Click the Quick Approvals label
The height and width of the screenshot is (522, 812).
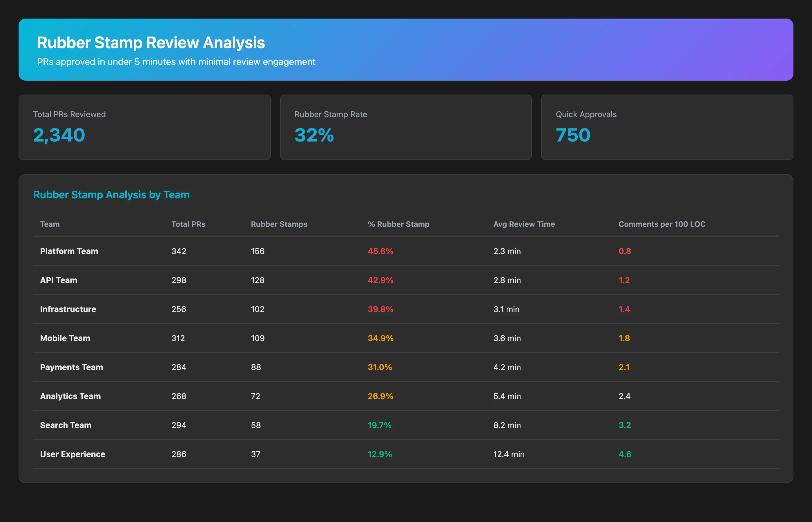586,114
